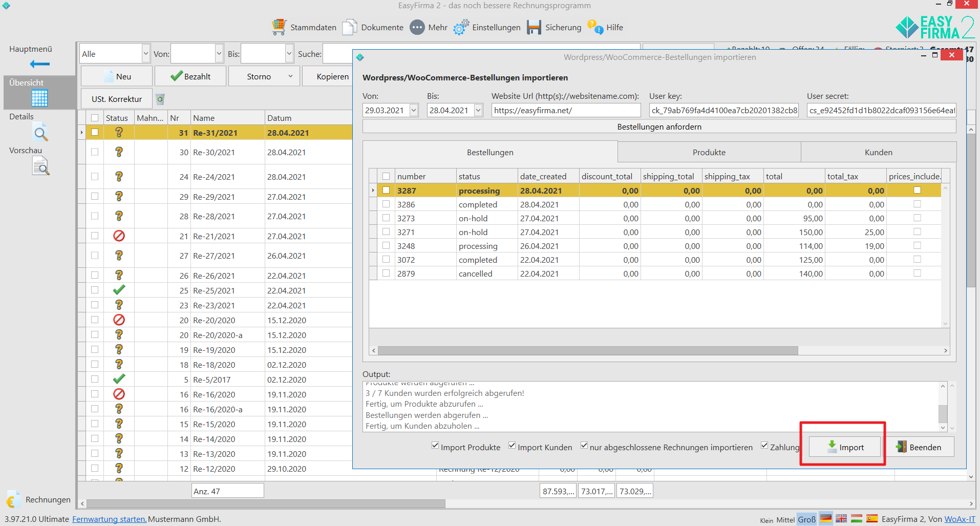Switch to the Bestellungen tab
The image size is (980, 526).
coord(490,152)
